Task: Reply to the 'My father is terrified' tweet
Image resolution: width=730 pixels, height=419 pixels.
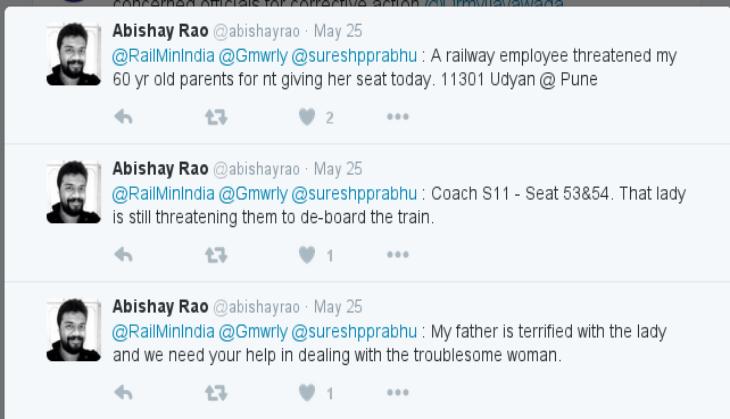Action: pos(123,392)
